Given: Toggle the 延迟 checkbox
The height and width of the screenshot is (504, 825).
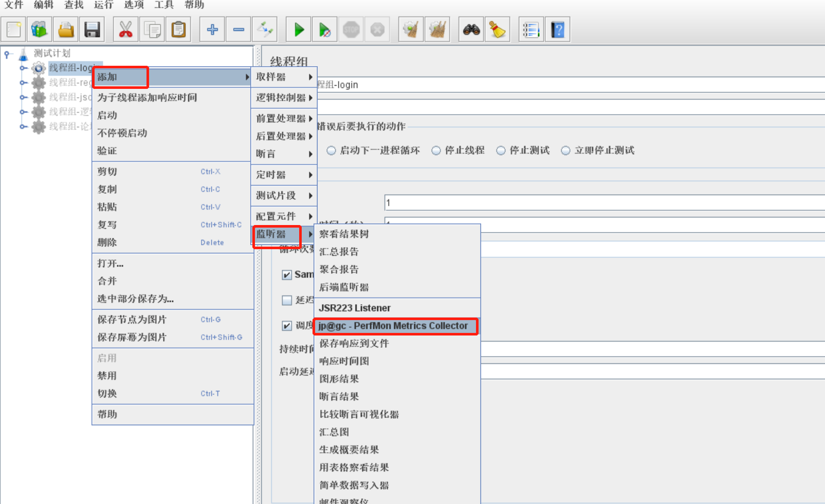Looking at the screenshot, I should (x=287, y=300).
